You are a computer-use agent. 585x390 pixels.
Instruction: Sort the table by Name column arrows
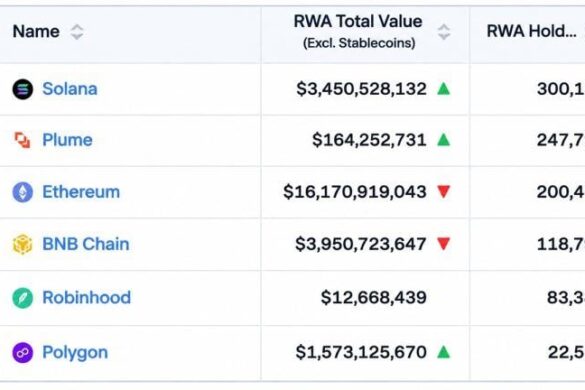(77, 32)
